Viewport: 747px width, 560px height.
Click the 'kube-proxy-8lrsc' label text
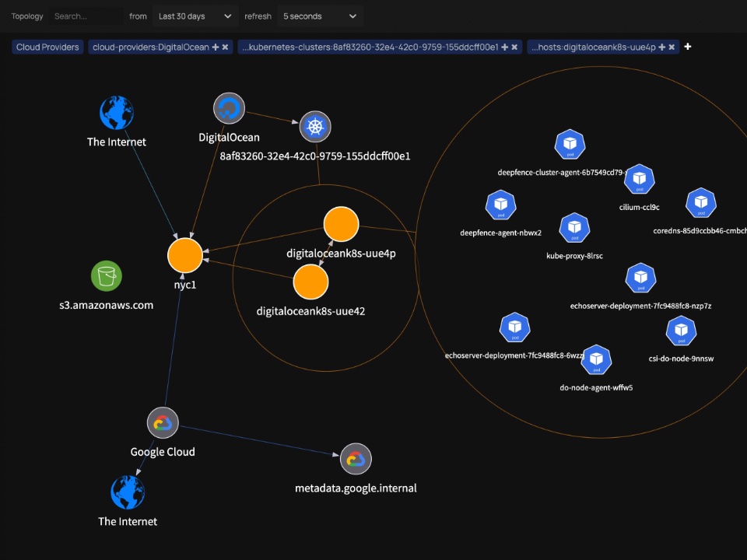[574, 256]
